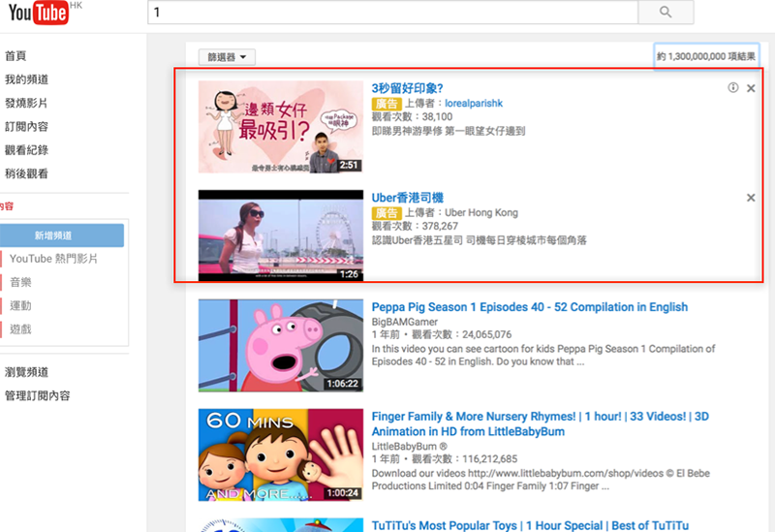Viewport: 775px width, 532px height.
Task: Click Finger Family video thumbnail
Action: coord(281,454)
